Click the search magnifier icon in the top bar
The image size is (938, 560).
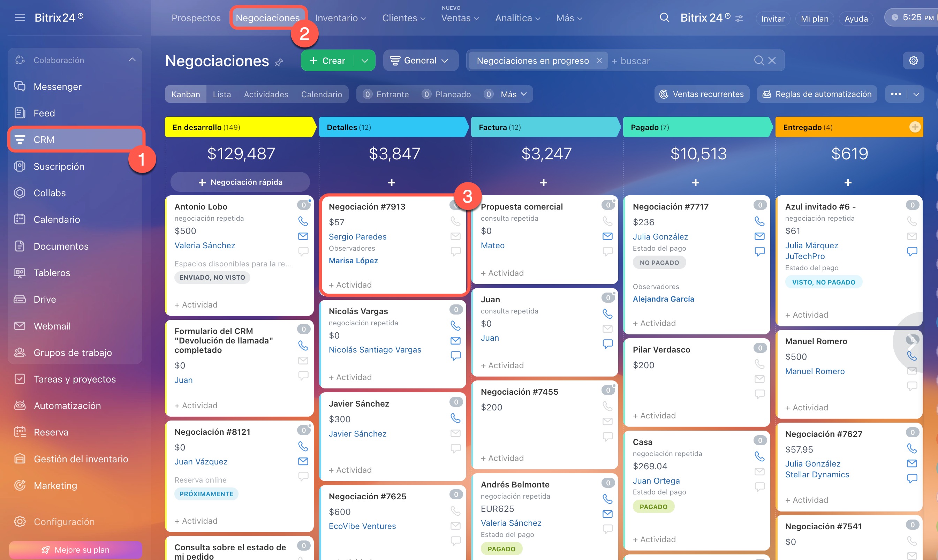(664, 18)
